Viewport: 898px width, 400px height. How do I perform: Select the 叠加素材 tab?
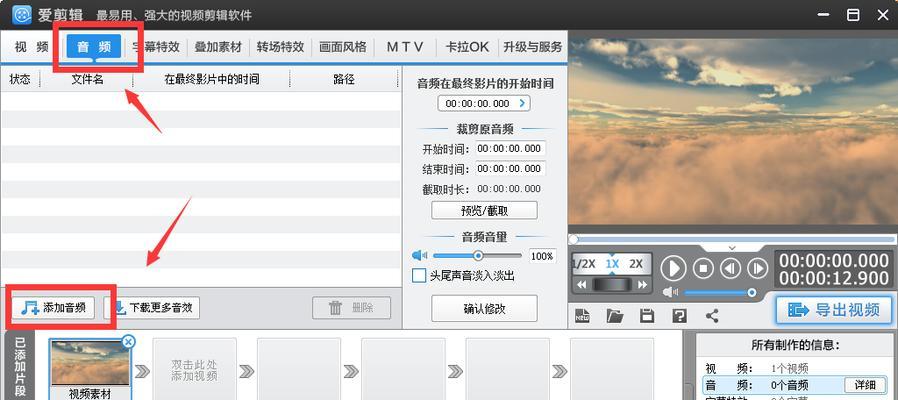[x=218, y=47]
